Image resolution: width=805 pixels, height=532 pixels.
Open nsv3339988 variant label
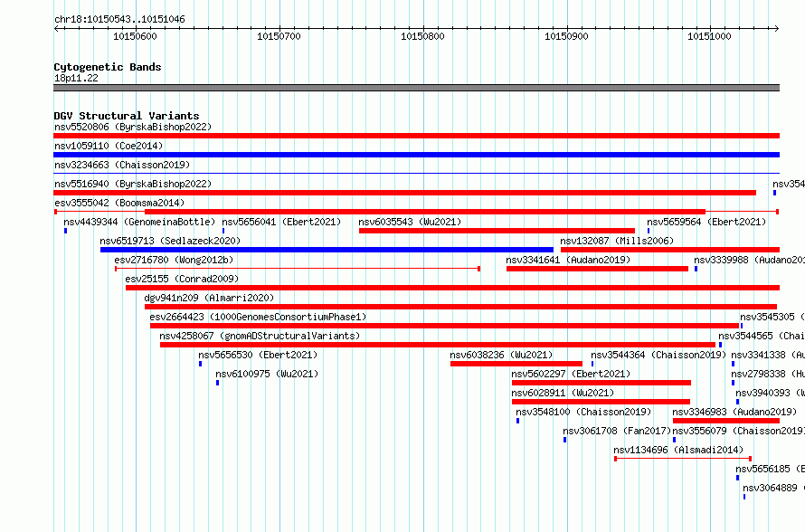click(749, 260)
